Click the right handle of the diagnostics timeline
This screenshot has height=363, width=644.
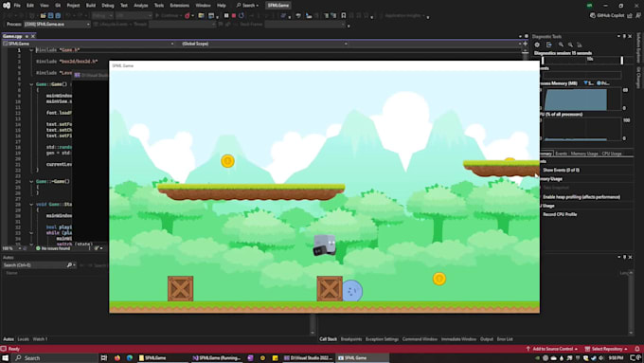pos(622,60)
